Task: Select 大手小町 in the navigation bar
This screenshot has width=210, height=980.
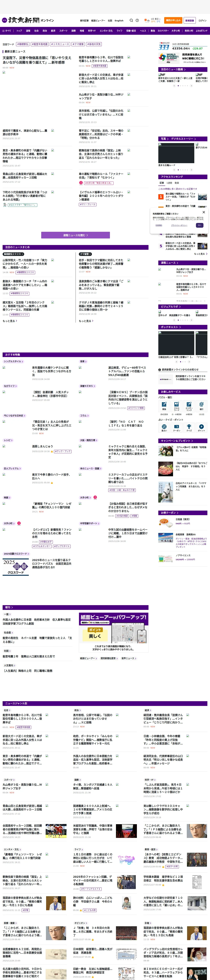Action: pyautogui.click(x=176, y=31)
